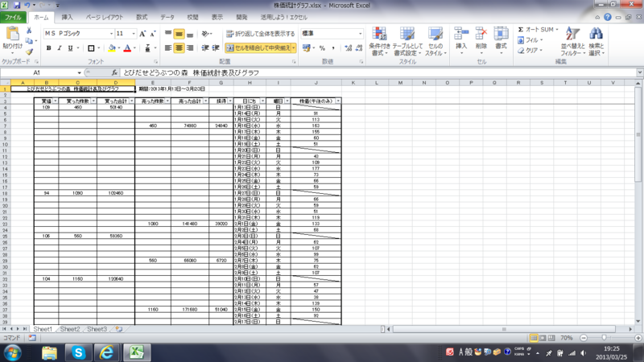Apply the yellow fill color bucket
Image resolution: width=644 pixels, height=362 pixels.
tap(112, 48)
